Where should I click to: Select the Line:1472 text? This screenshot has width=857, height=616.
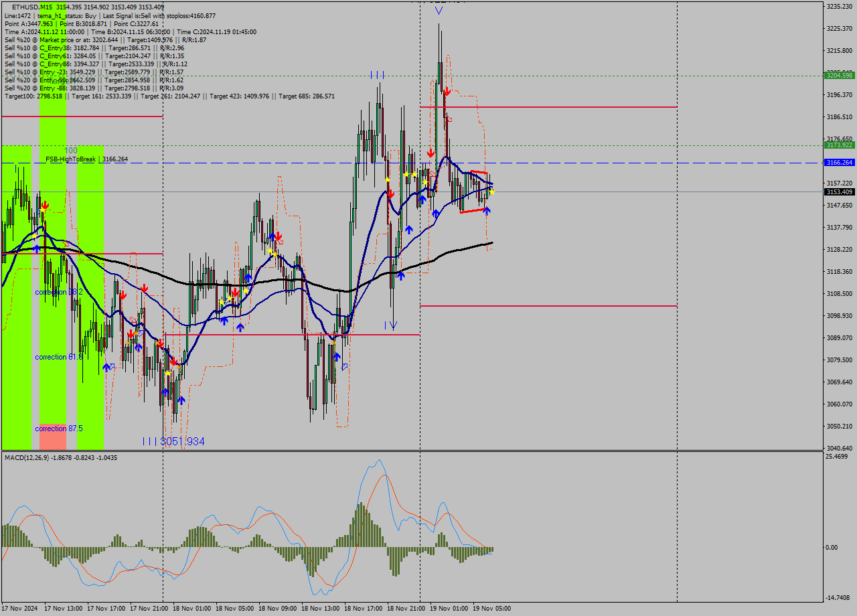(17, 15)
